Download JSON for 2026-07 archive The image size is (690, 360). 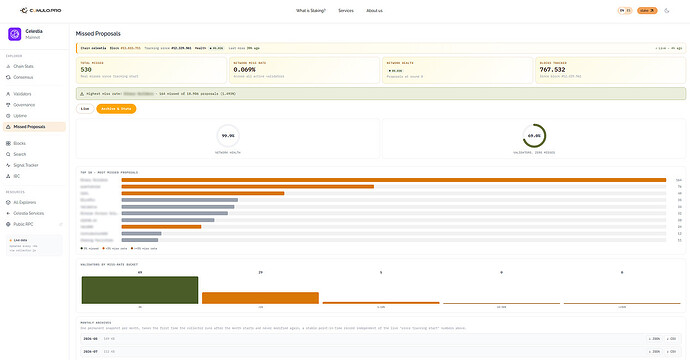click(654, 352)
